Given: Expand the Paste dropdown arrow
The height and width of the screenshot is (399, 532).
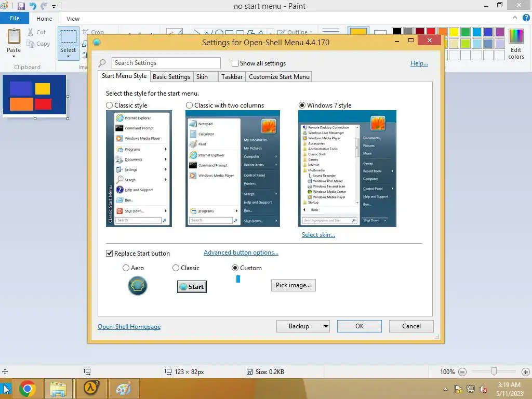Looking at the screenshot, I should 14,56.
